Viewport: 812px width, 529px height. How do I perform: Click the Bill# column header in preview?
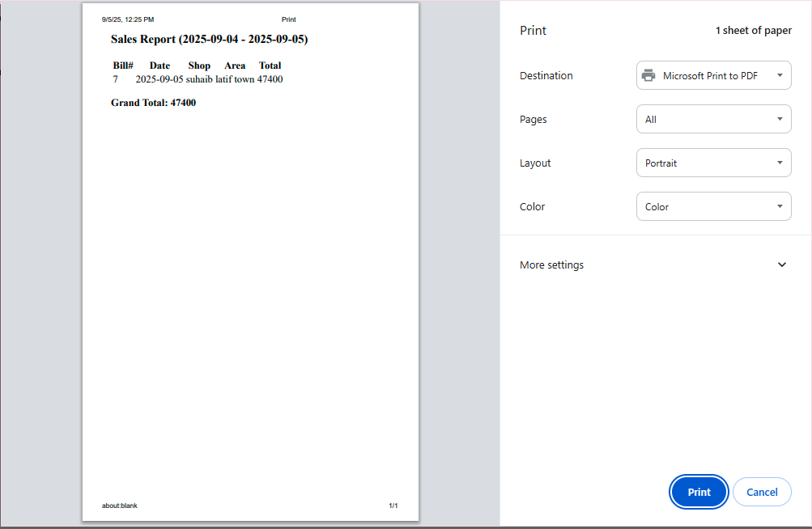[123, 66]
